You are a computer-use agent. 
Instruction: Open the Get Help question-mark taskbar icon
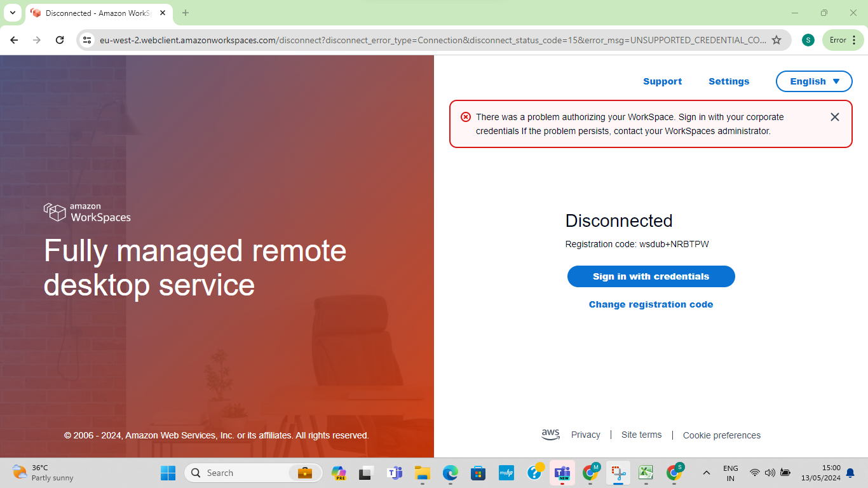pos(535,473)
